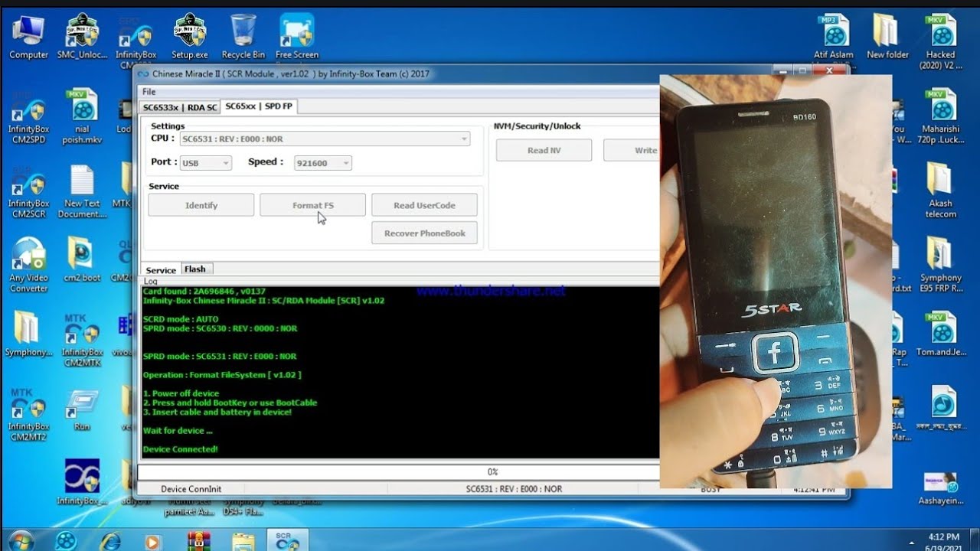This screenshot has height=551, width=980.
Task: Launch InfinityBox CM2SPD shortcut
Action: [x=28, y=116]
